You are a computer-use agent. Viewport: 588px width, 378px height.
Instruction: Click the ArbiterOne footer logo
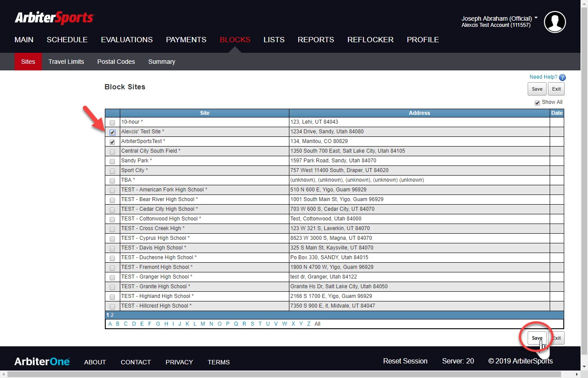(x=42, y=362)
